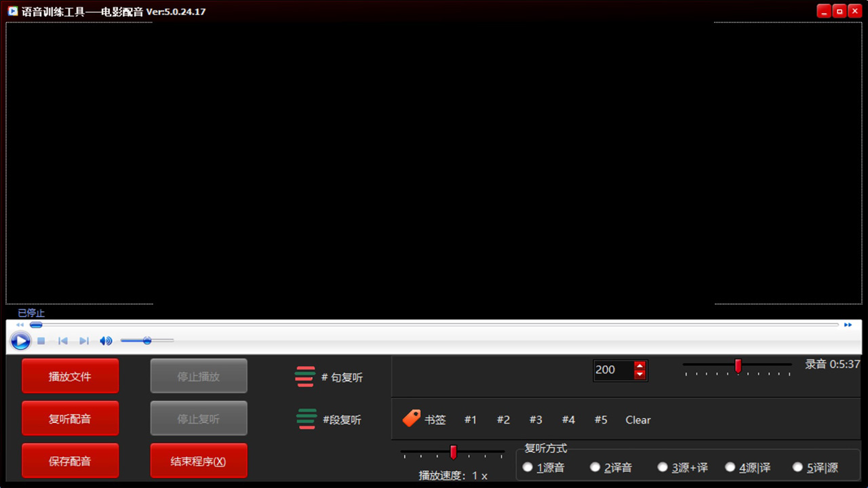Click the playback speed slider handle
868x488 pixels.
tap(453, 452)
